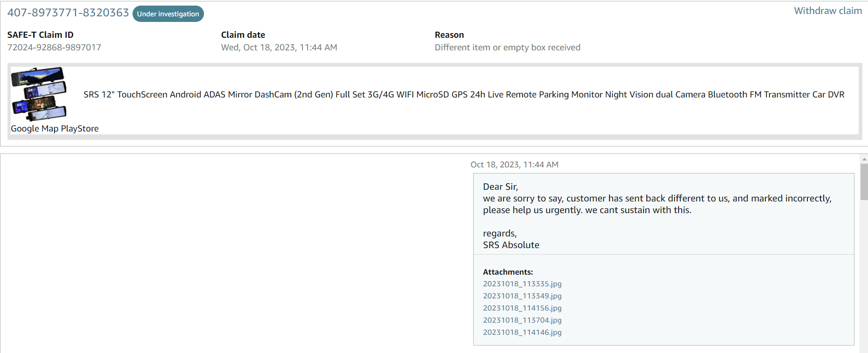This screenshot has width=868, height=353.
Task: Click the Dear Sir message body text
Action: [x=657, y=199]
